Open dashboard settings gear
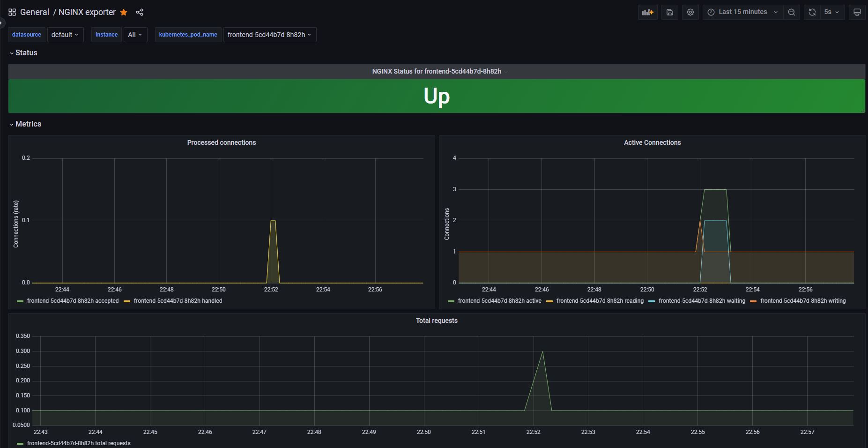Viewport: 868px width, 448px height. (x=690, y=12)
